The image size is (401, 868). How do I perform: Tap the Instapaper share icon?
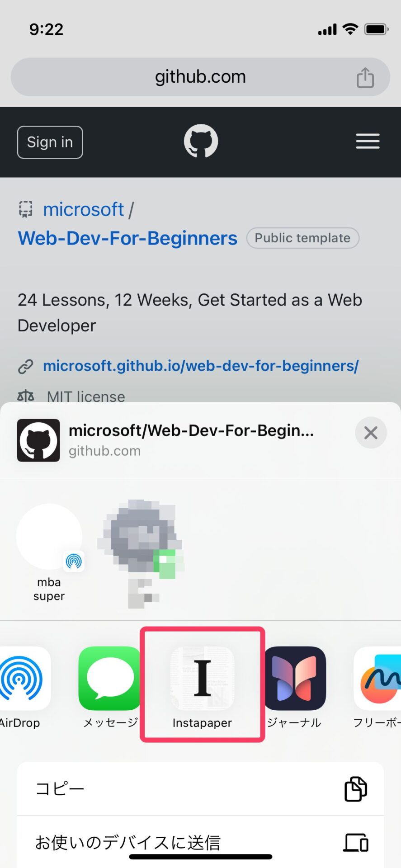pos(202,678)
